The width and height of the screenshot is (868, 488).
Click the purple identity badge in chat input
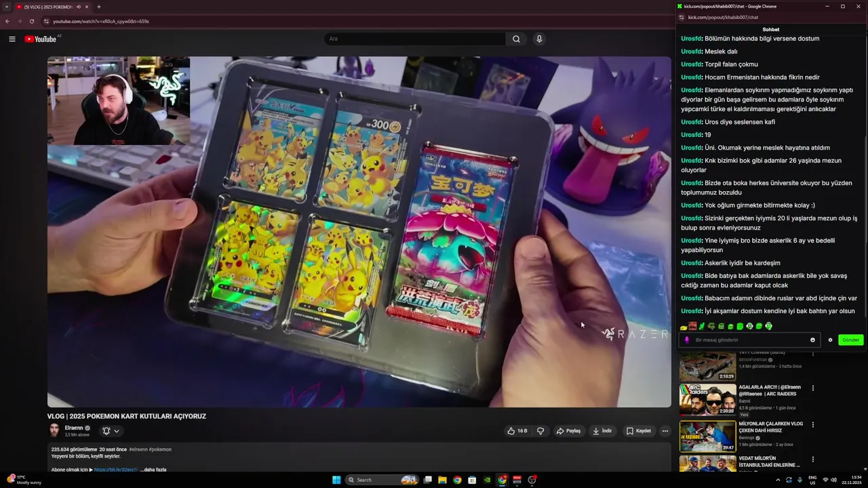click(x=687, y=340)
